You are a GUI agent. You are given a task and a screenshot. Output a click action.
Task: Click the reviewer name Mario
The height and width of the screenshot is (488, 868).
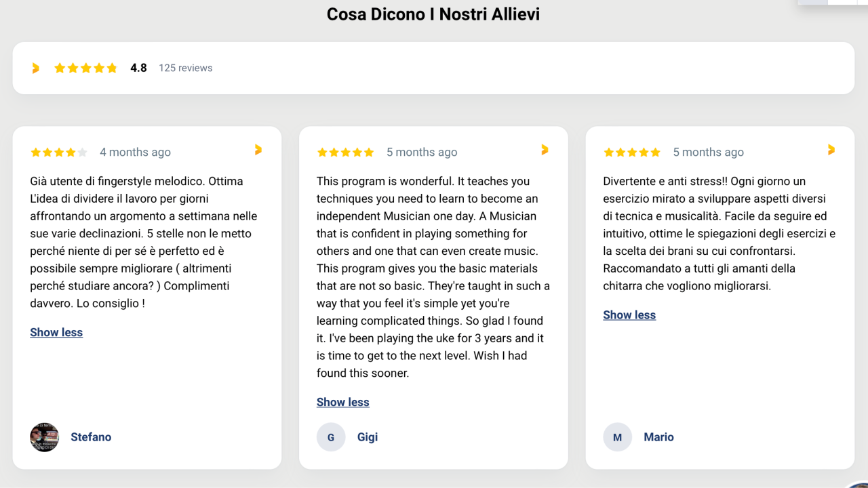[x=658, y=437]
